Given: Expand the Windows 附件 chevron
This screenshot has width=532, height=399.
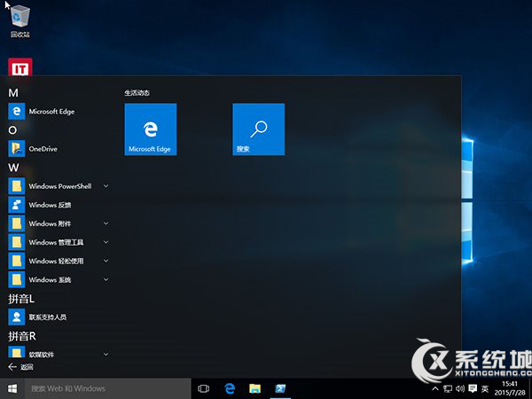Looking at the screenshot, I should click(x=106, y=223).
